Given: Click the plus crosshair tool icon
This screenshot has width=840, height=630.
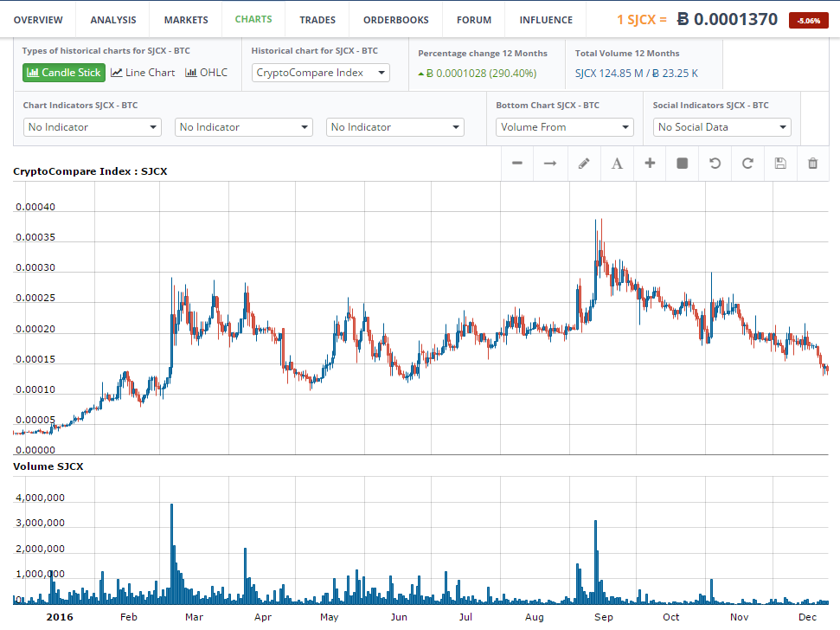Looking at the screenshot, I should pos(650,164).
